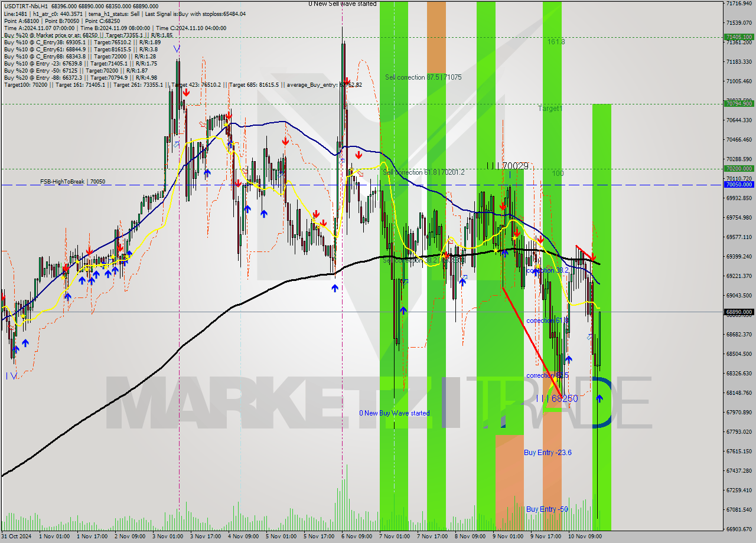
Task: Click the blue 70050.000 price tag
Action: [739, 184]
